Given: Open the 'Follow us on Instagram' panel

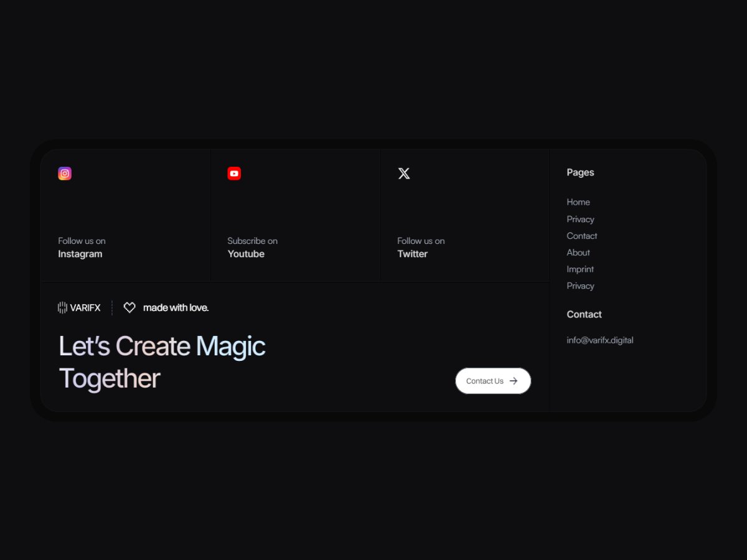Looking at the screenshot, I should pyautogui.click(x=125, y=215).
